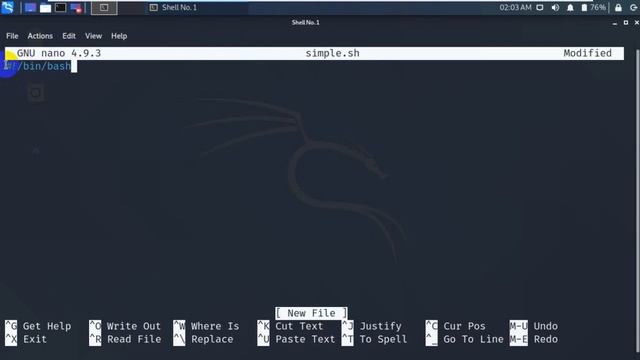Select the Shell No. 1 taskbar entry
The image size is (640, 360).
[173, 8]
